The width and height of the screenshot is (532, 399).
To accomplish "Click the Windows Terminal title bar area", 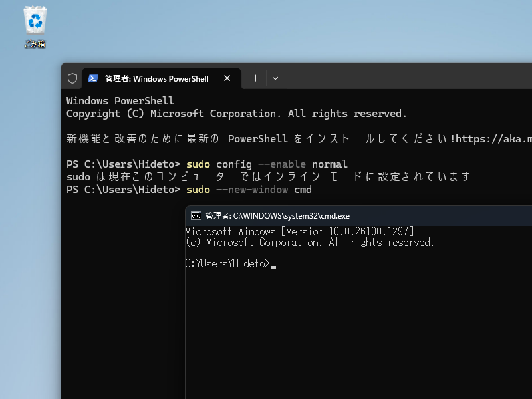I will 399,78.
